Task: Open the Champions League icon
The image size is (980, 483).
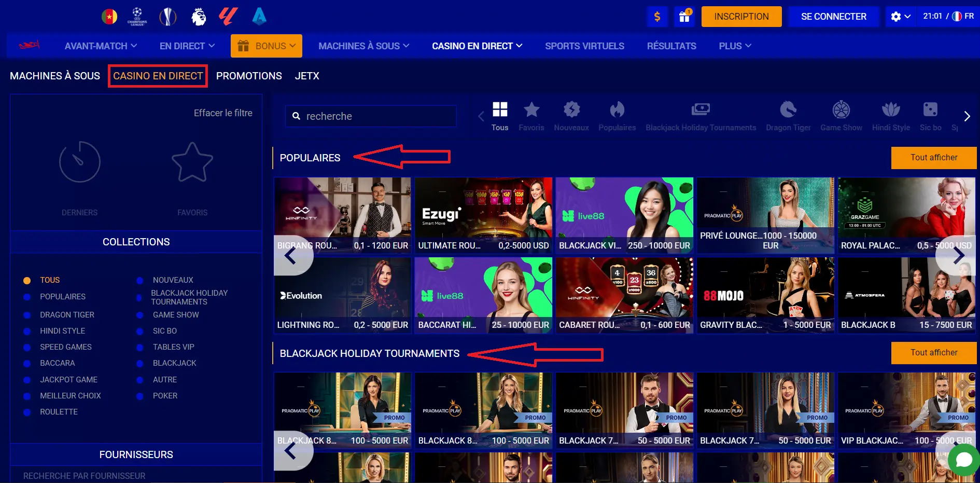Action: tap(137, 17)
